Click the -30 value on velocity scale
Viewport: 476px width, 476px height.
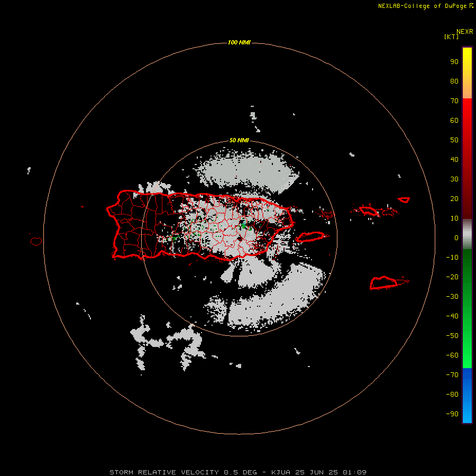(452, 297)
